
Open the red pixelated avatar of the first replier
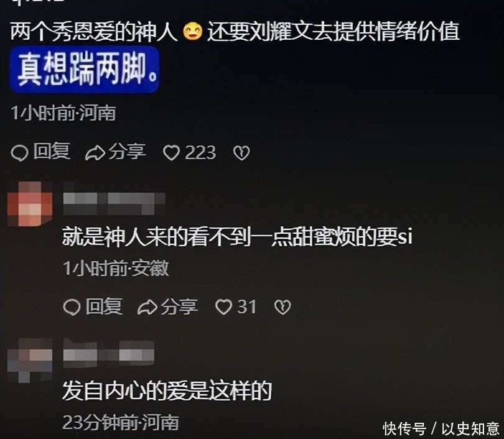(x=30, y=203)
